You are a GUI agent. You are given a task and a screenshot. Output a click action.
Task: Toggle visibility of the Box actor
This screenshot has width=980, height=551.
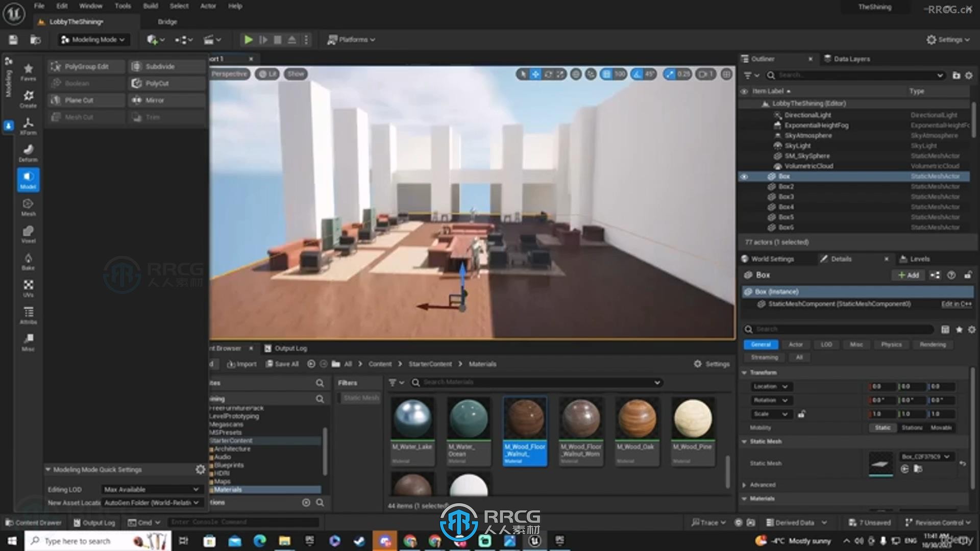744,177
